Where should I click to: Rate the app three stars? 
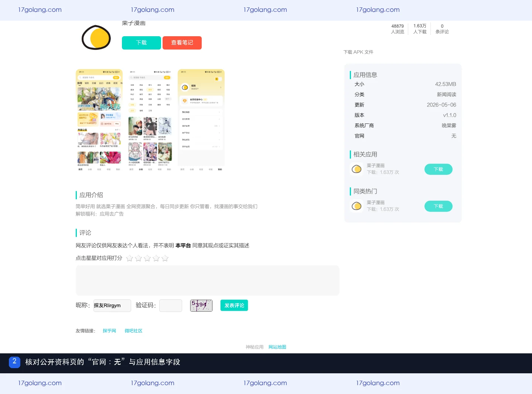[147, 258]
